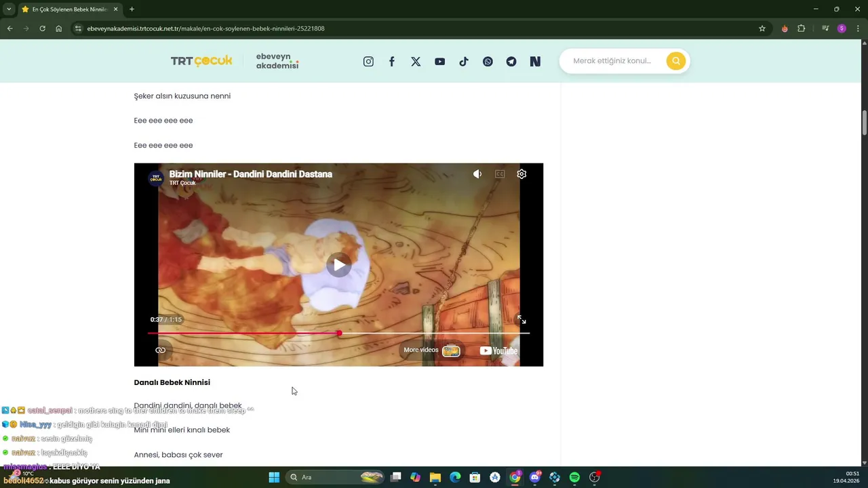Open the TRT Çocuk Instagram page
Screen dimensions: 868x488
(x=368, y=61)
